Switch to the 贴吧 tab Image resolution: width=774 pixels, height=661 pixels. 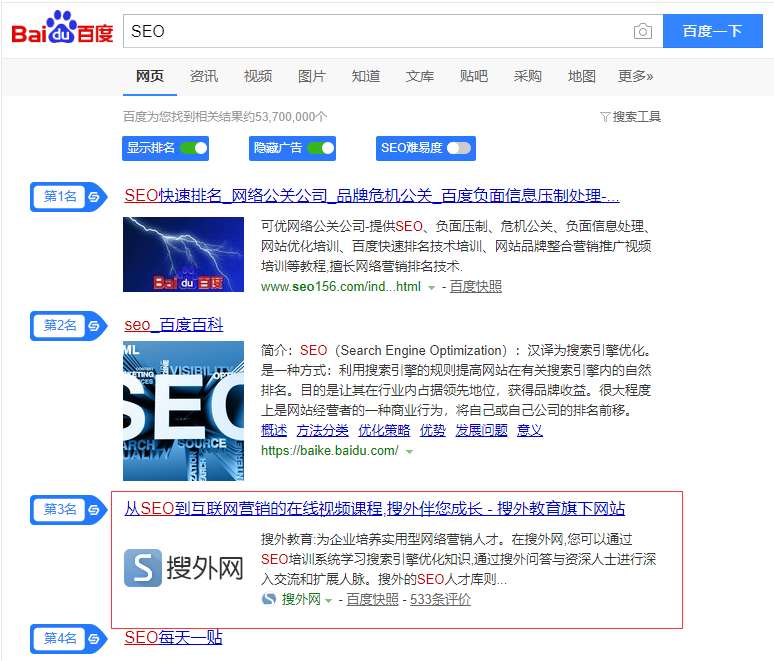click(473, 76)
